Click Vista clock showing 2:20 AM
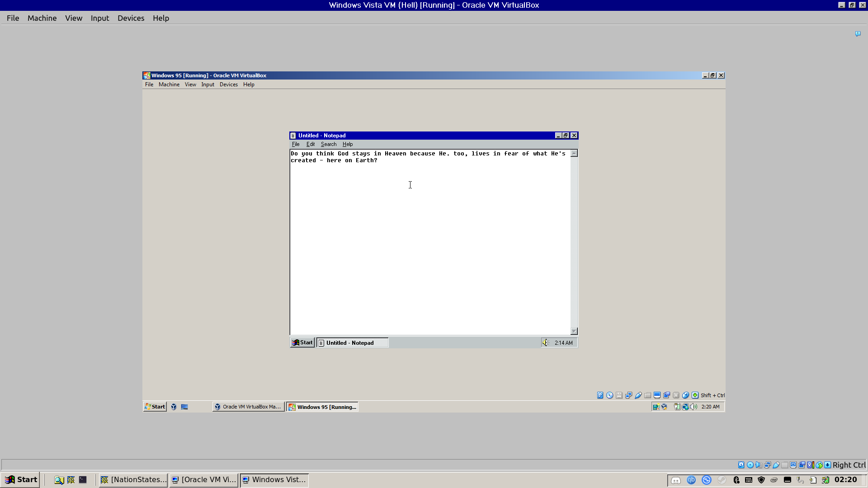The height and width of the screenshot is (488, 868). pyautogui.click(x=710, y=407)
